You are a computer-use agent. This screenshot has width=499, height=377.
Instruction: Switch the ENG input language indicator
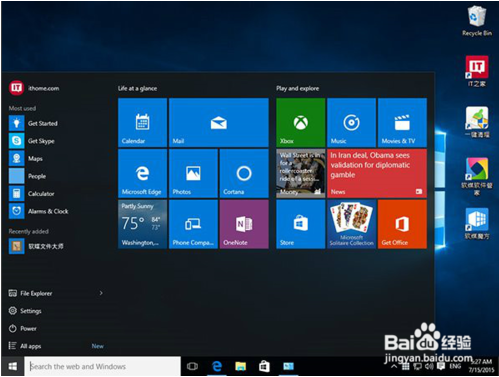click(x=455, y=366)
